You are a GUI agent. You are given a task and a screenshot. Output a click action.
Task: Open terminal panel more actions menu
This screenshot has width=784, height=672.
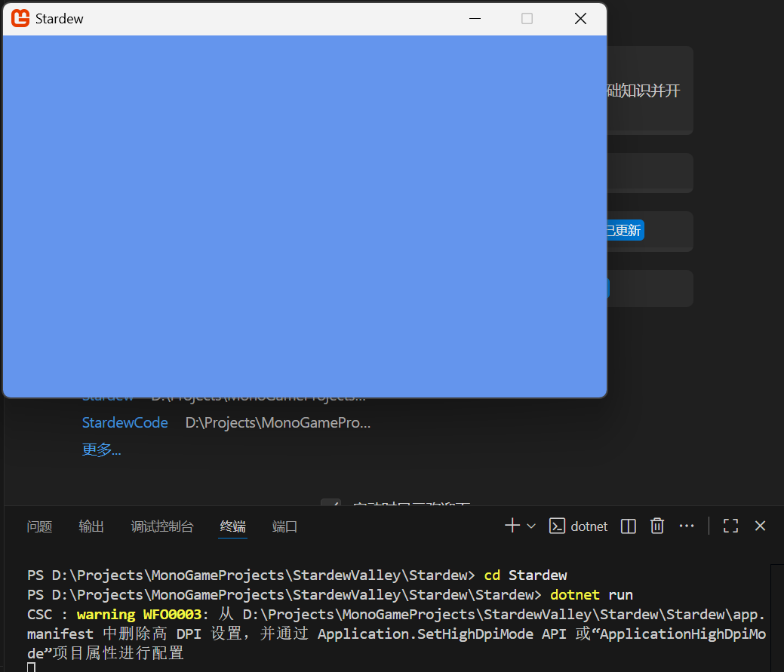(x=687, y=526)
